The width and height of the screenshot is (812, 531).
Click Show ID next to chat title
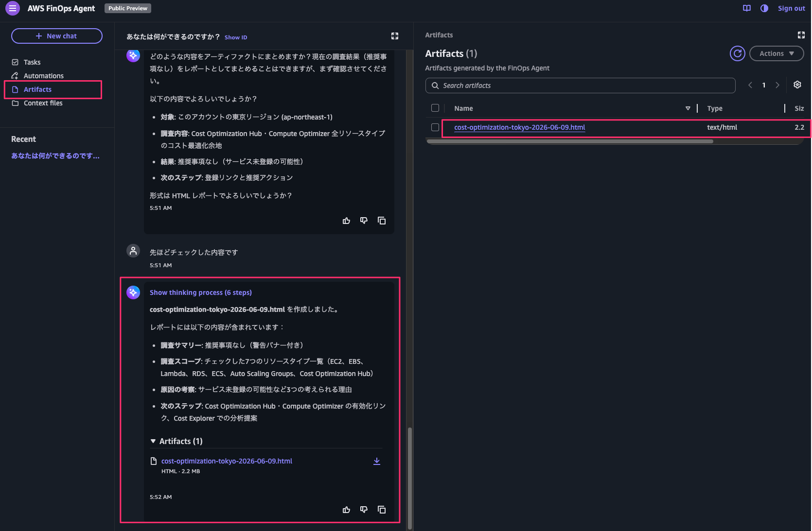[x=236, y=37]
